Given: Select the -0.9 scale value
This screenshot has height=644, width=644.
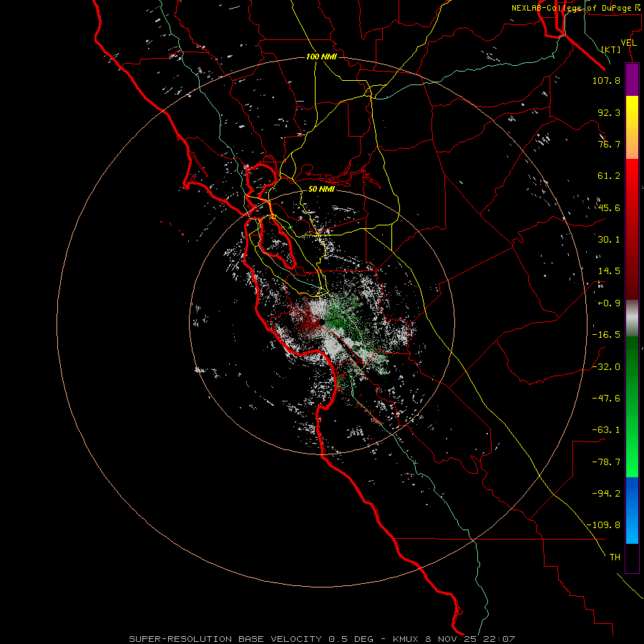Looking at the screenshot, I should point(609,303).
